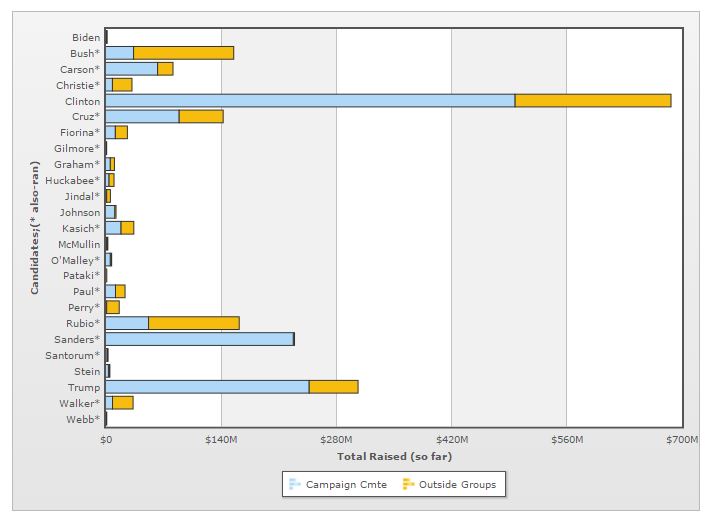Toggle the Outside Groups legend label
Screen dimensions: 717x527
point(457,484)
